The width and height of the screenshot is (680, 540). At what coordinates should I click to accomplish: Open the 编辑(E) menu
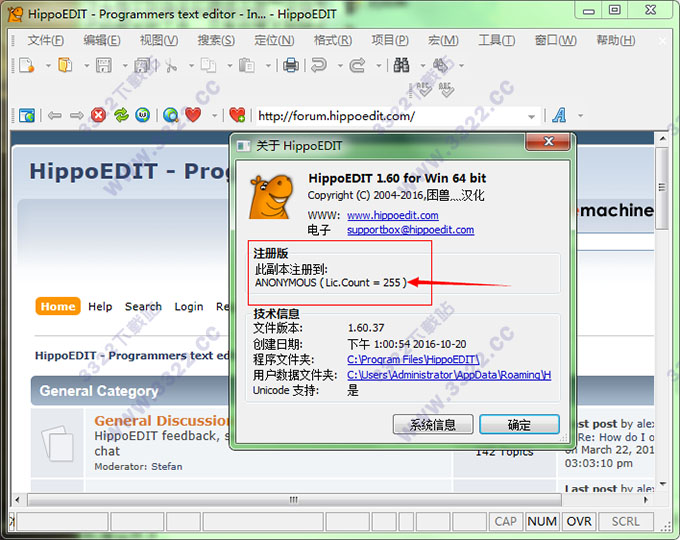tap(102, 40)
